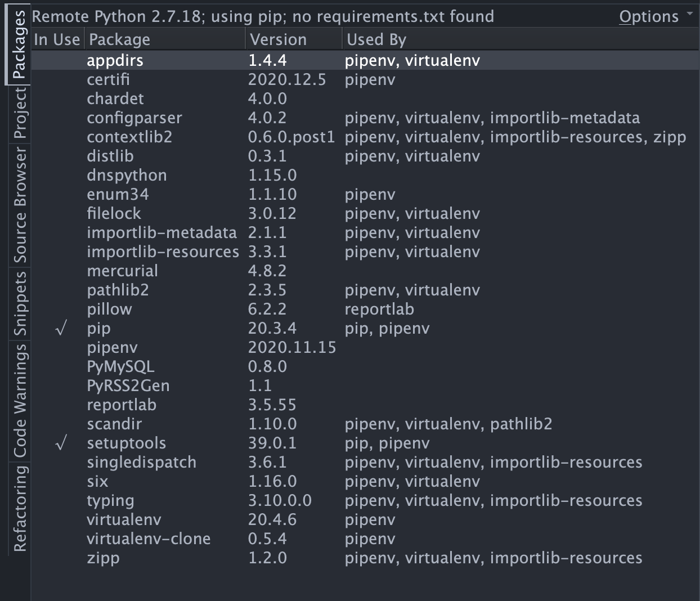
Task: Select the mercurial package
Action: (123, 271)
